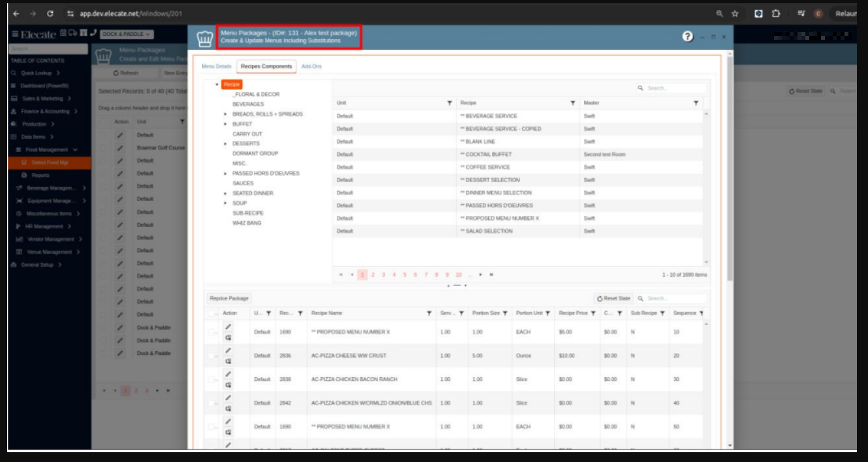This screenshot has height=462, width=868.
Task: Click the Reprice Package button
Action: pyautogui.click(x=229, y=298)
